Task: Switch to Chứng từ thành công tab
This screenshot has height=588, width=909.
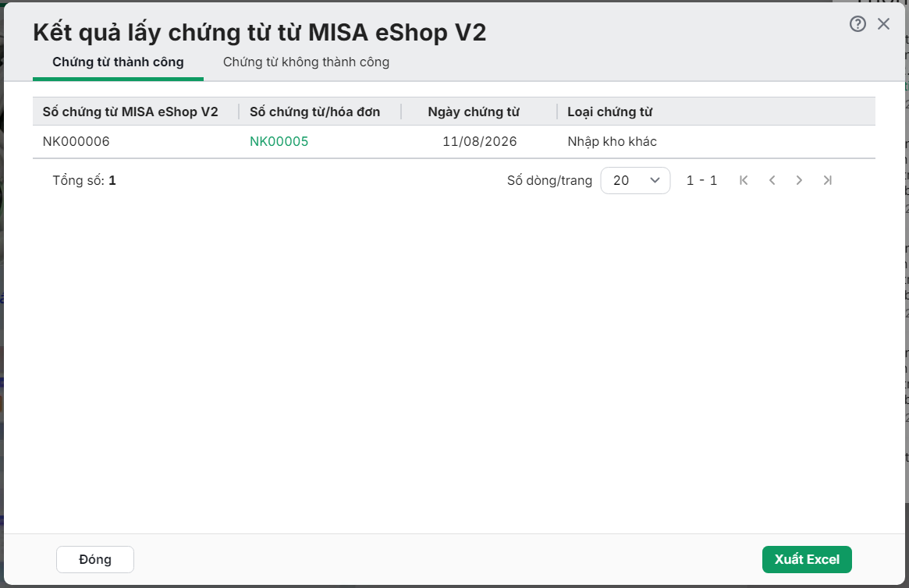Action: (x=119, y=62)
